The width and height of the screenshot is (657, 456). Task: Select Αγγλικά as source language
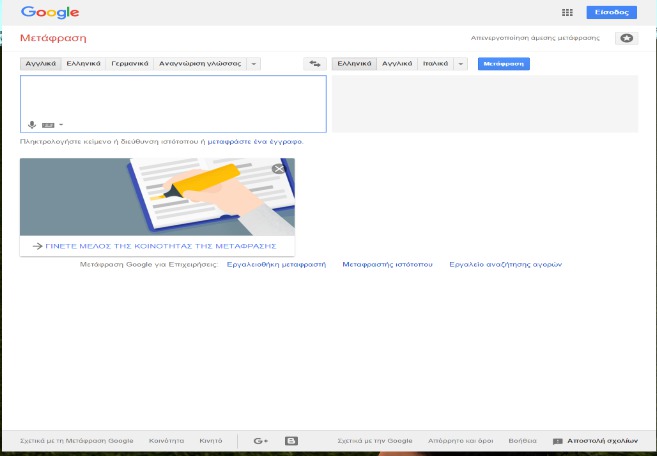(41, 64)
